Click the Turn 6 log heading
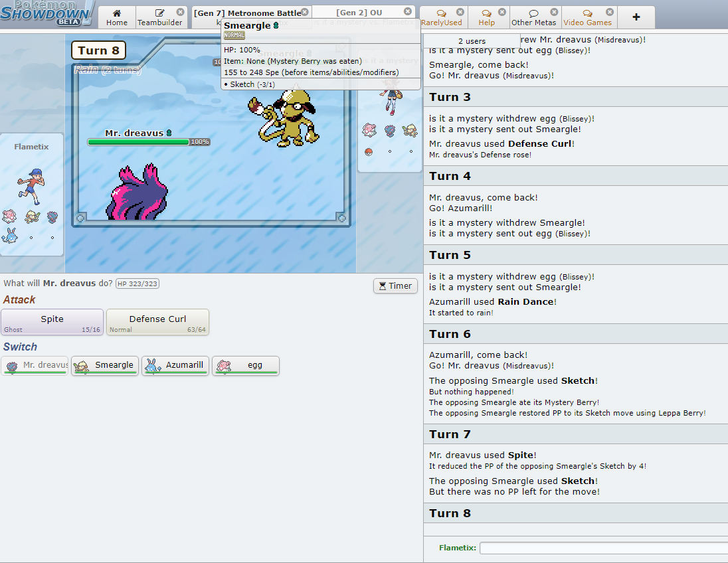 [x=450, y=334]
